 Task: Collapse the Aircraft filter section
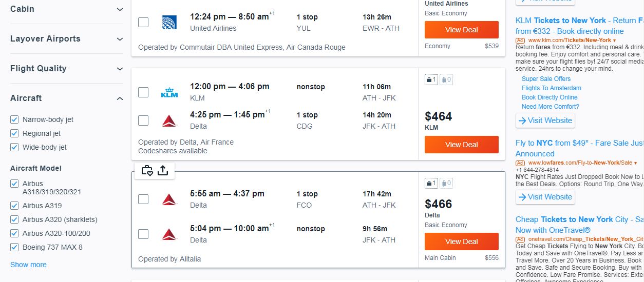(x=67, y=98)
